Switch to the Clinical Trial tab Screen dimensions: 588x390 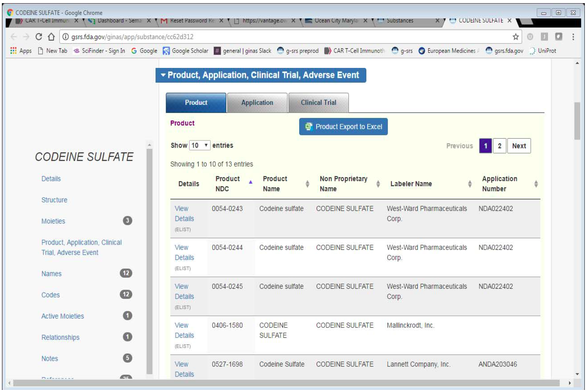coord(318,102)
